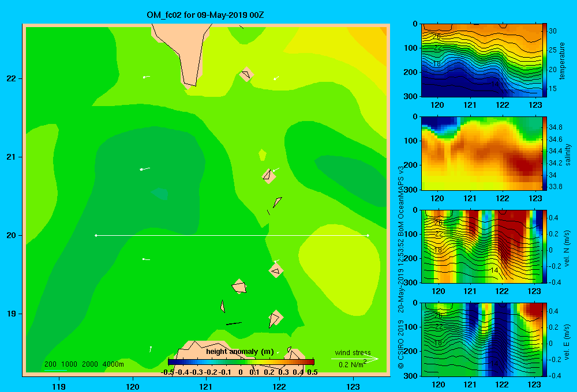Click the main map latitude label 19
This screenshot has height=392, width=577.
[x=11, y=314]
